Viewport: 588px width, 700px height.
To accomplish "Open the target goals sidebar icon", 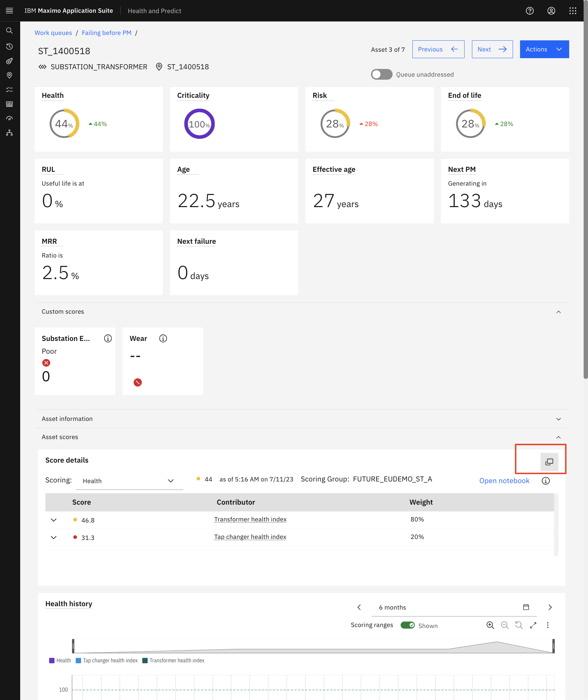I will pyautogui.click(x=9, y=61).
